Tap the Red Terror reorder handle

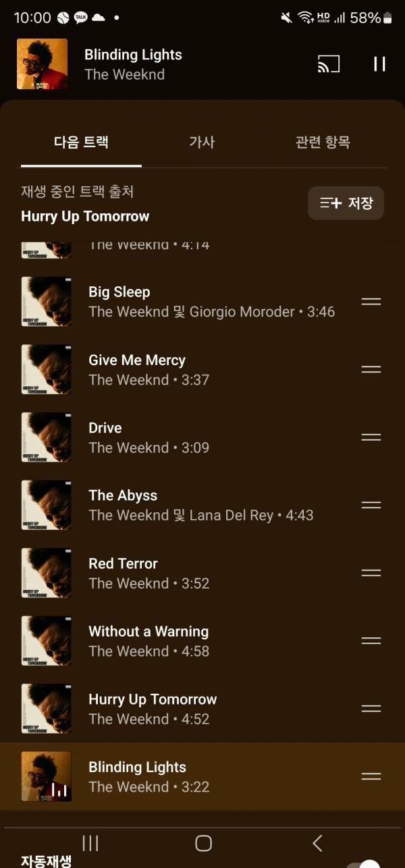tap(371, 573)
